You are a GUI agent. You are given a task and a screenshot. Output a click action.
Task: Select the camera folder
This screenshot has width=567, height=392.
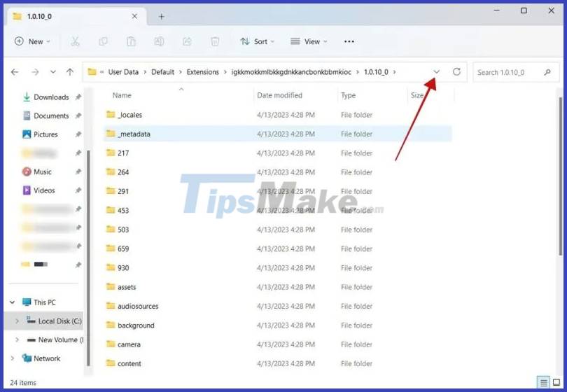point(278,344)
